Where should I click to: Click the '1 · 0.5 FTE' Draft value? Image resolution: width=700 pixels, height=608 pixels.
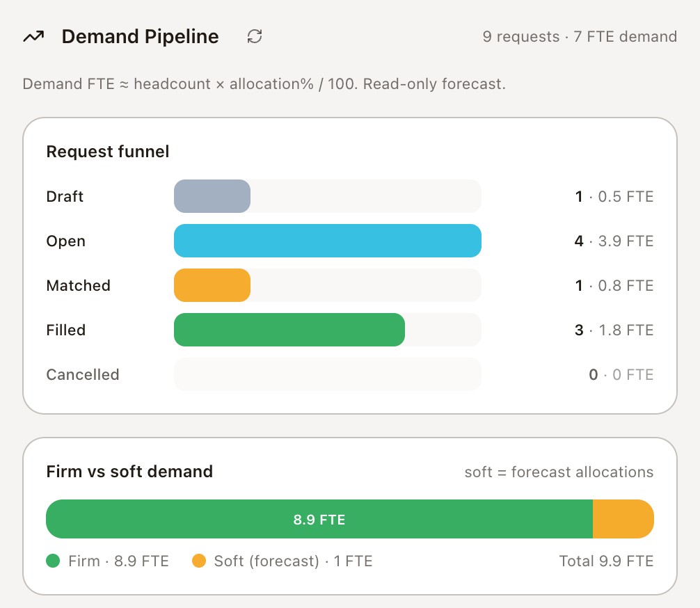(614, 196)
